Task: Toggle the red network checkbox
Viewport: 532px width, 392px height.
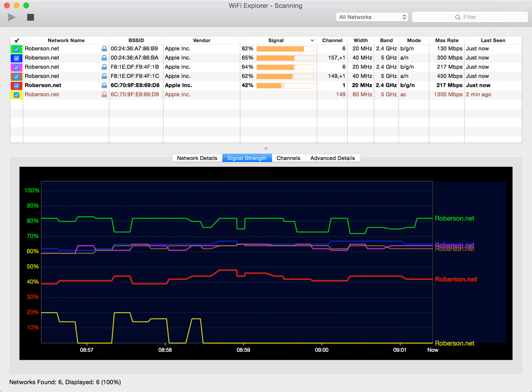Action: [x=16, y=86]
